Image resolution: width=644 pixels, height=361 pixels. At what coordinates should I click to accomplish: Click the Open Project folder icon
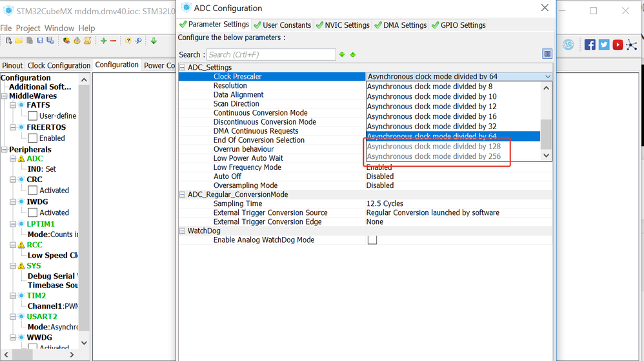pyautogui.click(x=19, y=41)
